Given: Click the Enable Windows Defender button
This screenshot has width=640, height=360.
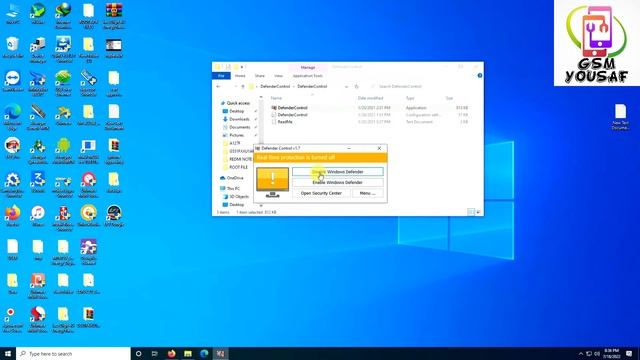Looking at the screenshot, I should (338, 182).
